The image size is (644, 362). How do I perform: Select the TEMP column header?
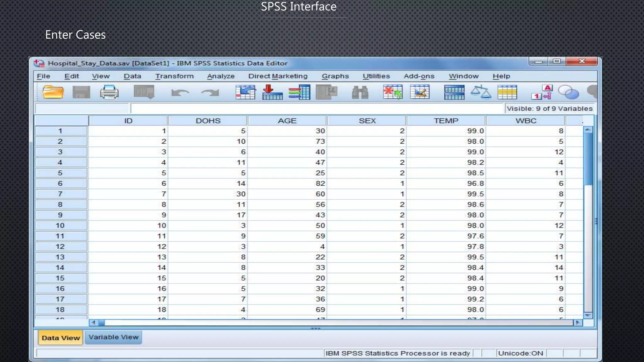446,121
